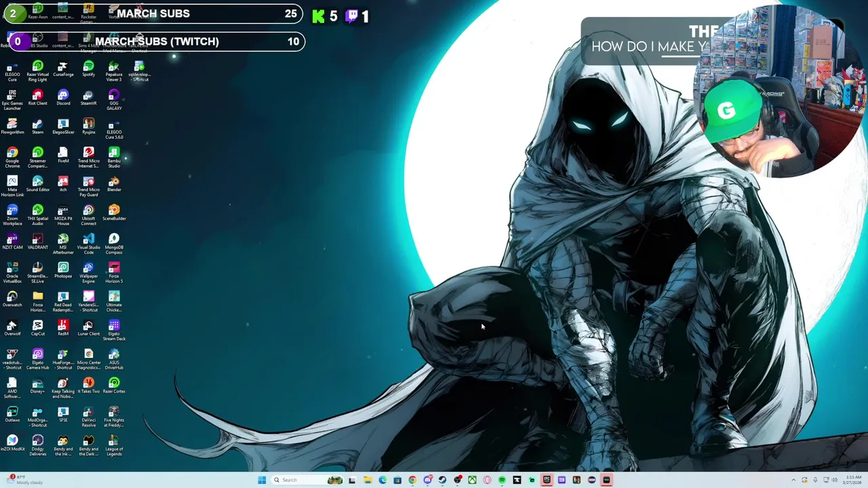Open the Windows Start menu
The image size is (868, 488).
pos(262,480)
